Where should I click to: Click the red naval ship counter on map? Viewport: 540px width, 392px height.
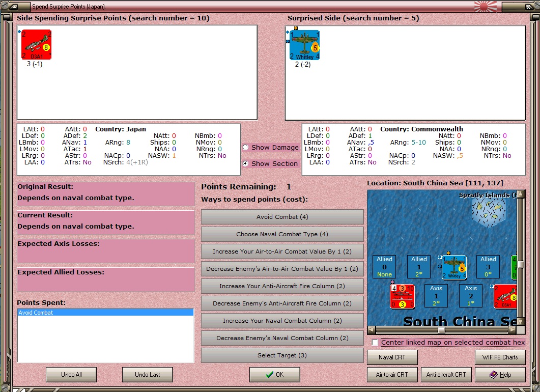(x=402, y=296)
